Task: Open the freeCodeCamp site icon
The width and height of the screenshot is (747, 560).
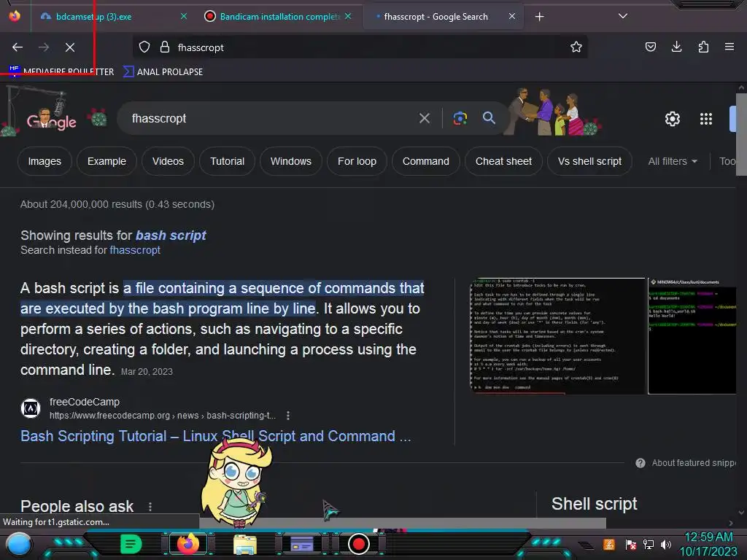Action: (31, 408)
